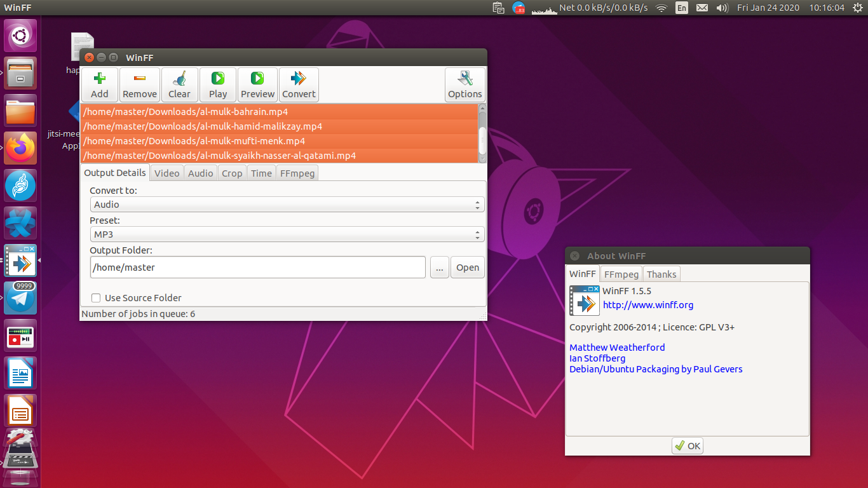The height and width of the screenshot is (488, 868).
Task: Launch the Files folder from the dock
Action: [x=20, y=111]
